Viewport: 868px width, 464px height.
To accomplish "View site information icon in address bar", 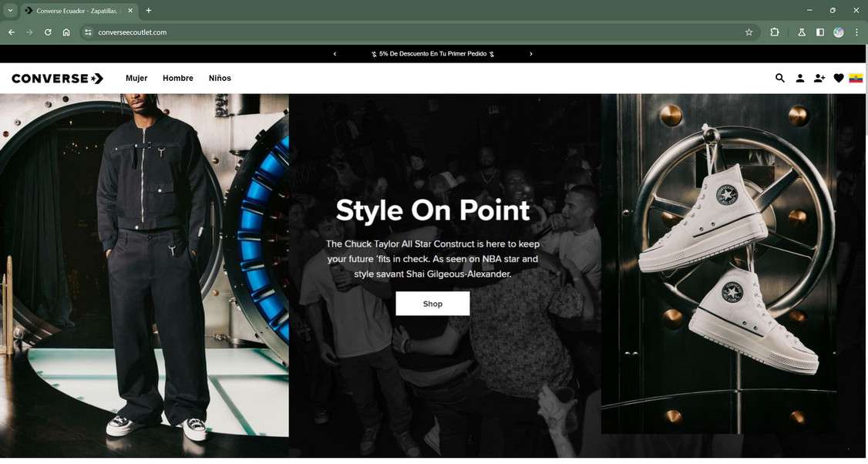I will tap(88, 32).
